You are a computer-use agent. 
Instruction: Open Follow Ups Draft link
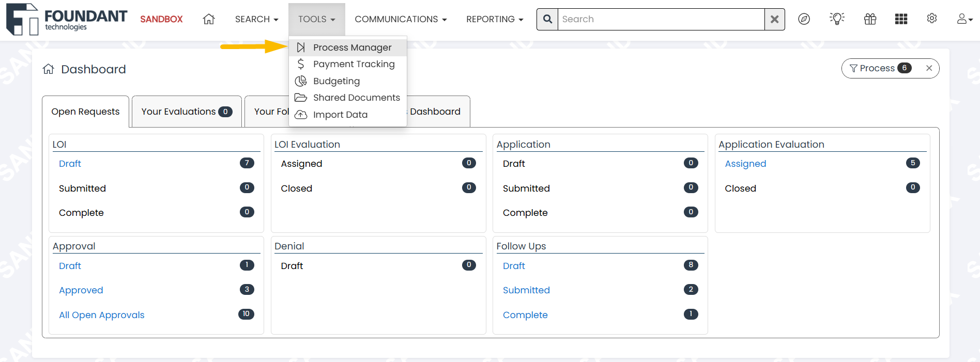[514, 266]
